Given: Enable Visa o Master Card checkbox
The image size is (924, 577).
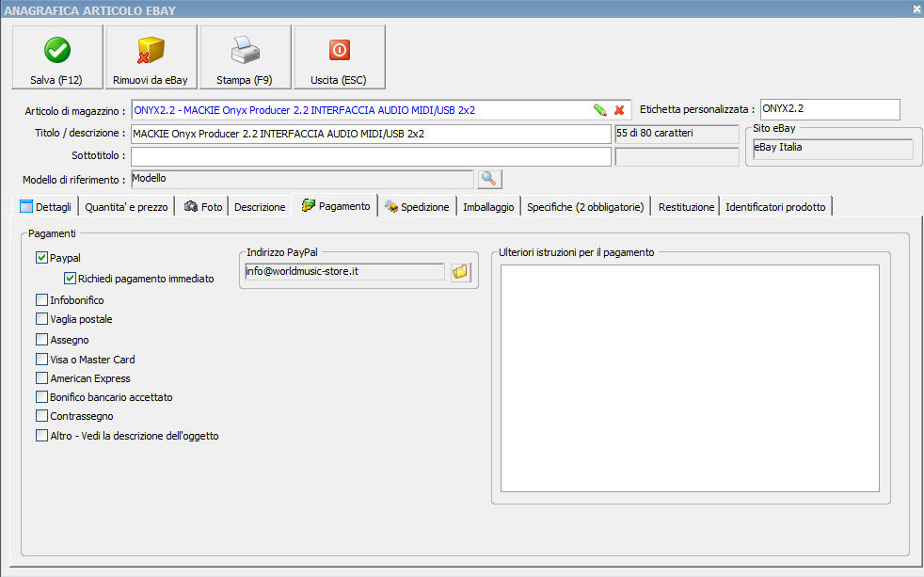Looking at the screenshot, I should tap(41, 359).
